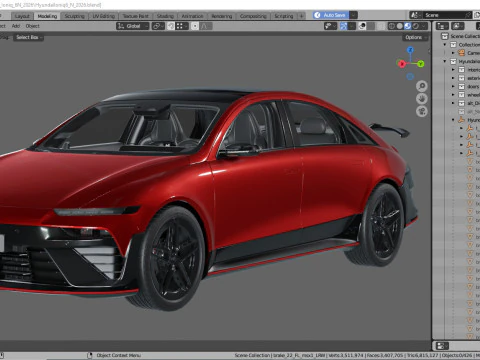This screenshot has width=480, height=360.
Task: Click the green Y axis gizmo handle
Action: [x=421, y=64]
